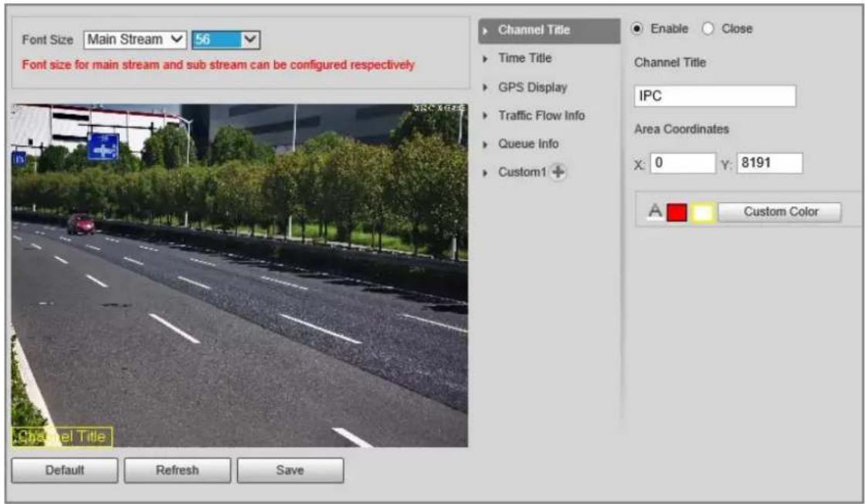
Task: Pick the white color swatch
Action: (703, 212)
